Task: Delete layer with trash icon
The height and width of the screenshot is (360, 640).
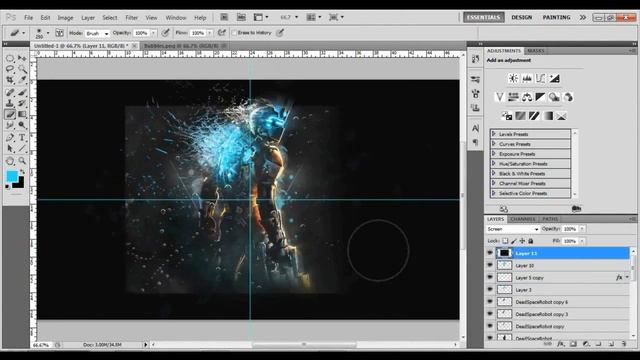Action: (x=624, y=344)
